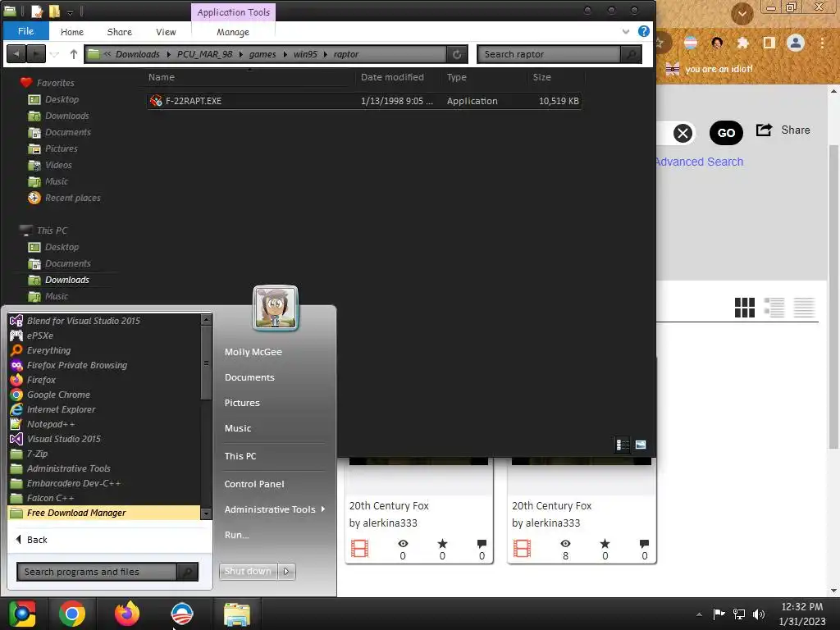The width and height of the screenshot is (840, 630).
Task: Open the File tab in Explorer
Action: pyautogui.click(x=25, y=31)
